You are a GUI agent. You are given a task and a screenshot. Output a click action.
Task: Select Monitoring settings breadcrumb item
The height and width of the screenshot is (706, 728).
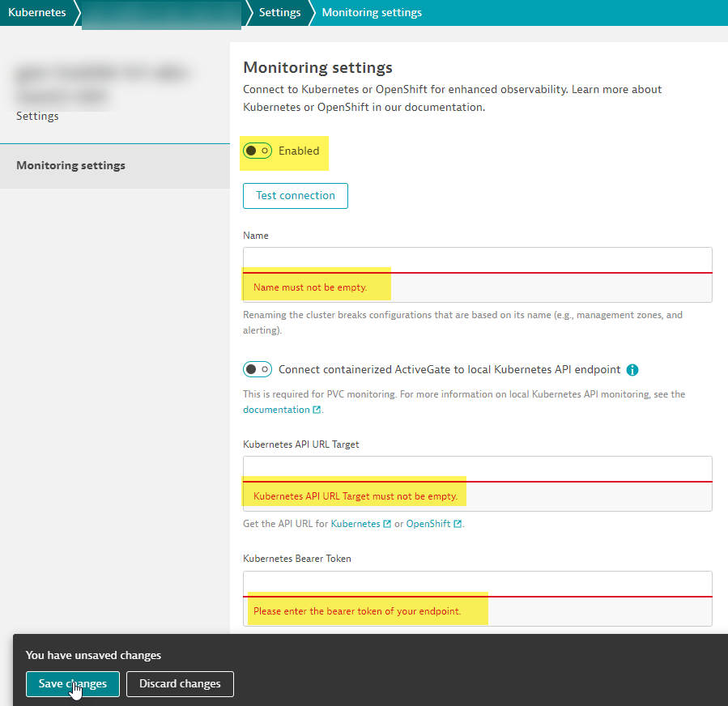tap(372, 12)
